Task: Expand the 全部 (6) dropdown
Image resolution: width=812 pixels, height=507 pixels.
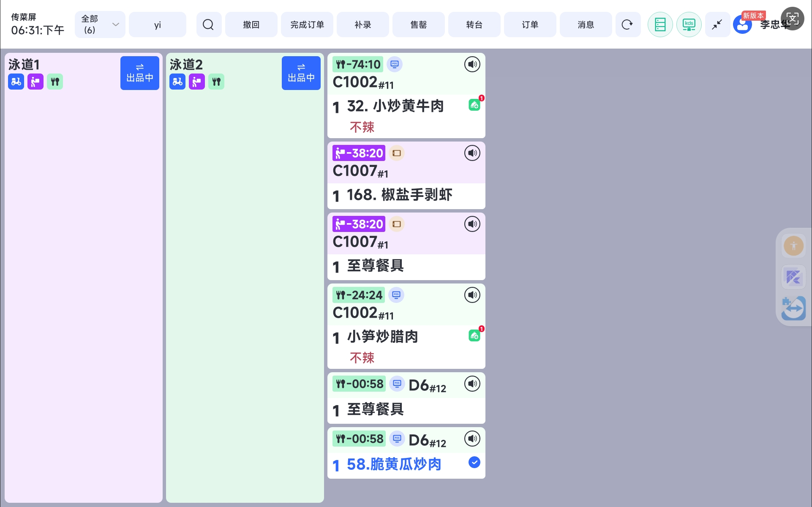Action: [x=100, y=25]
